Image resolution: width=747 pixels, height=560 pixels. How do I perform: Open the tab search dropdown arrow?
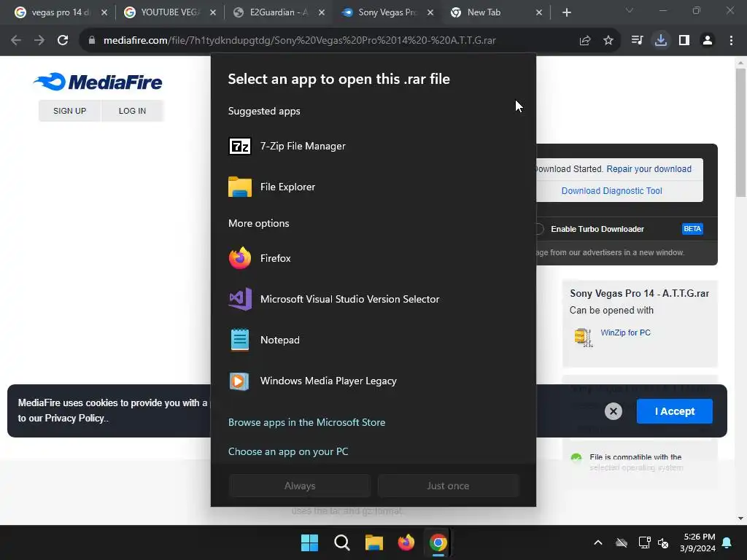[x=630, y=10]
